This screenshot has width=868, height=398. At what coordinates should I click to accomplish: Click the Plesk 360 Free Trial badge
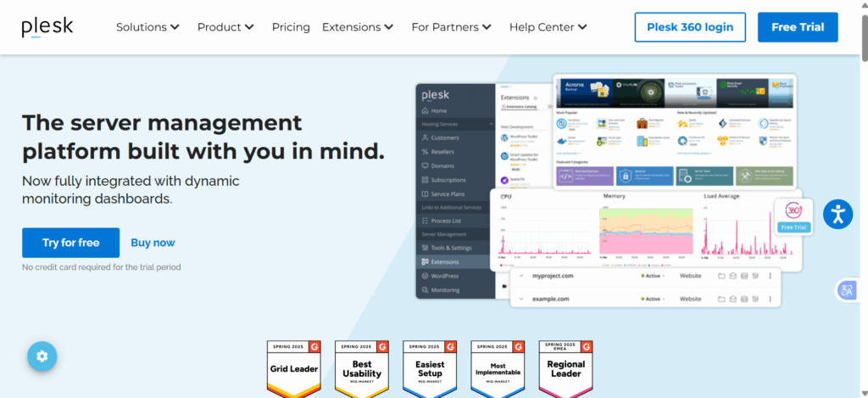[793, 217]
